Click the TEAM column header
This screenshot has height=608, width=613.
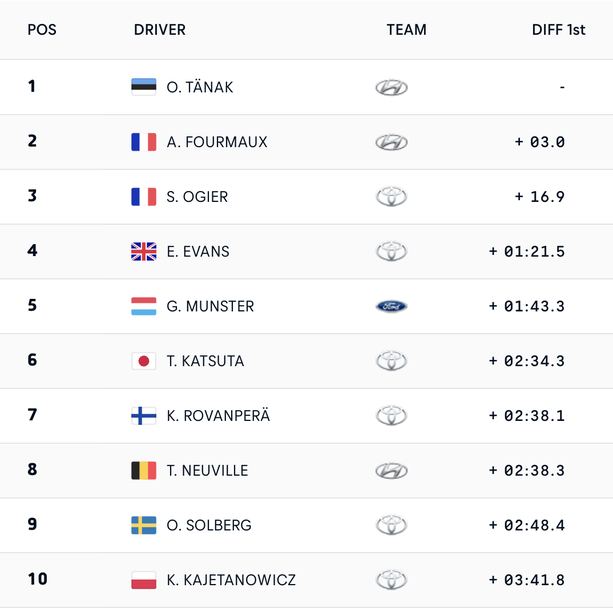pos(406,30)
